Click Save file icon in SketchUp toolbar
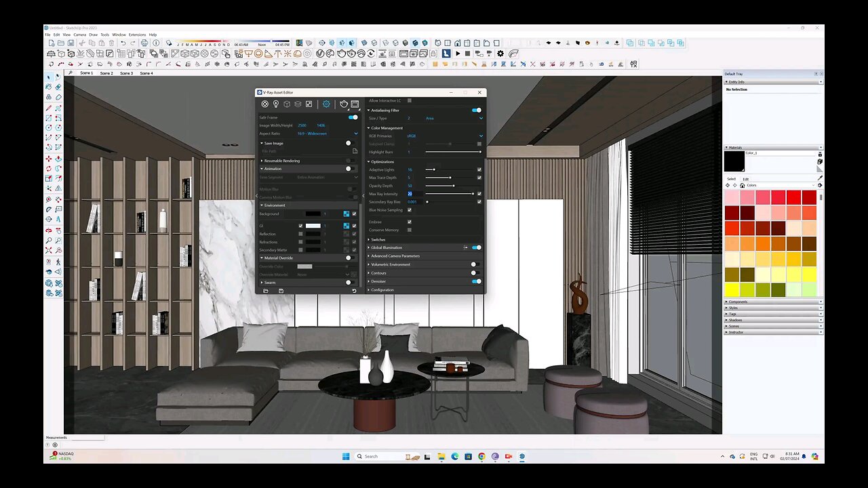The image size is (868, 488). pos(70,43)
